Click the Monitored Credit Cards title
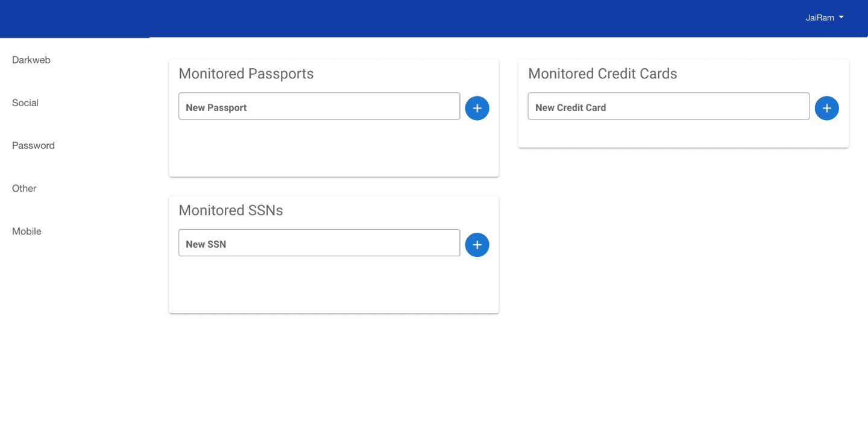868x445 pixels. (602, 74)
